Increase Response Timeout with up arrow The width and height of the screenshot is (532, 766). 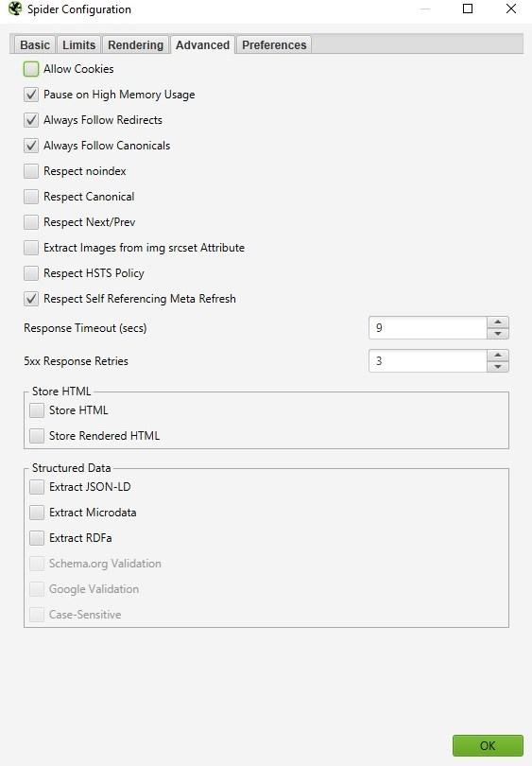coord(497,322)
